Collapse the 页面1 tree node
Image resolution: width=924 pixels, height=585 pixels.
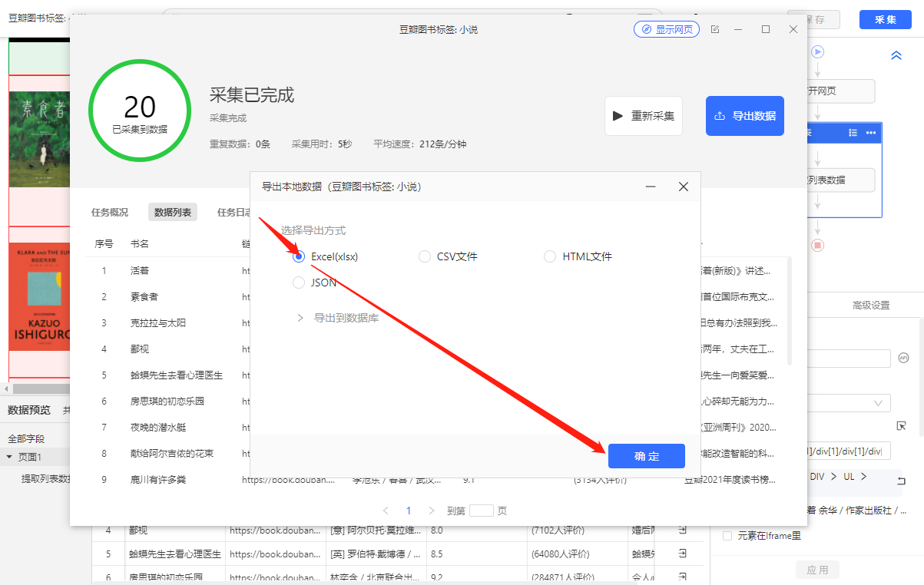point(9,457)
